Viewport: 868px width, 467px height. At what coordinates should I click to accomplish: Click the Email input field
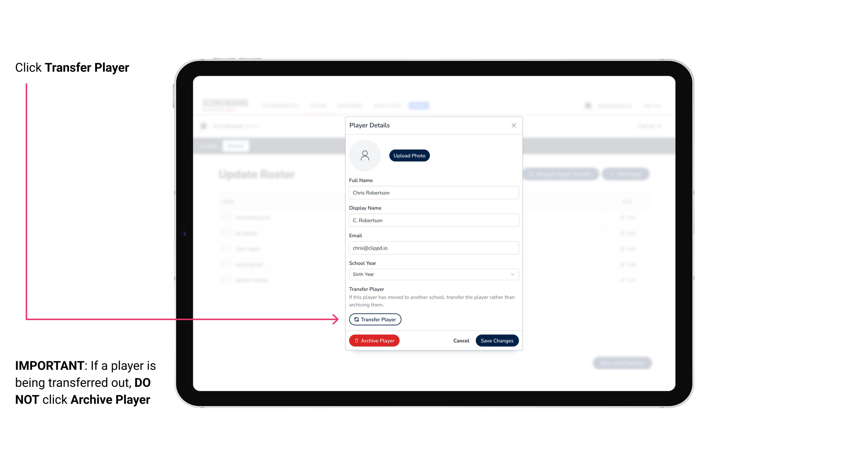(x=433, y=247)
